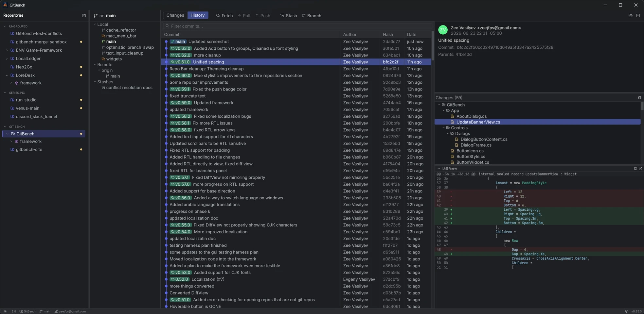Click the update check icon beside v0.63.0
644x314 pixels.
626,311
